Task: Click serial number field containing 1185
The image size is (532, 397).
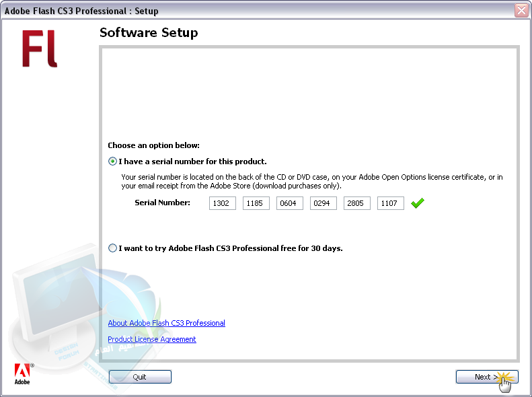Action: click(x=256, y=203)
